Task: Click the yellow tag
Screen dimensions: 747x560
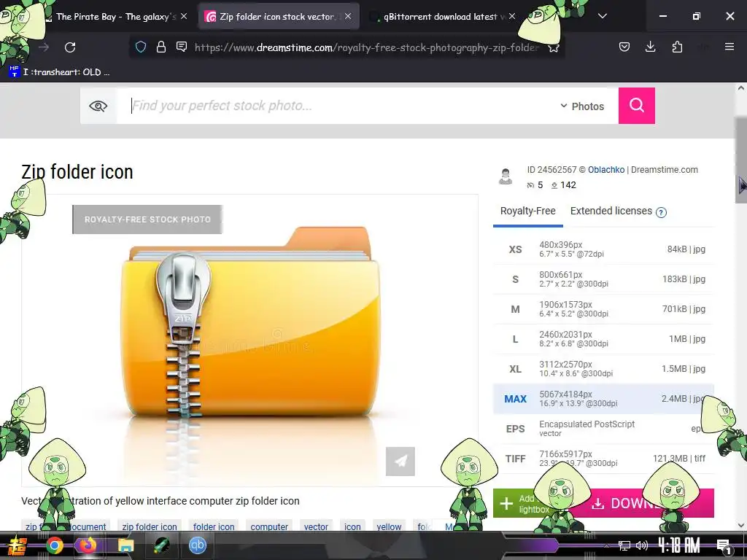Action: [389, 526]
